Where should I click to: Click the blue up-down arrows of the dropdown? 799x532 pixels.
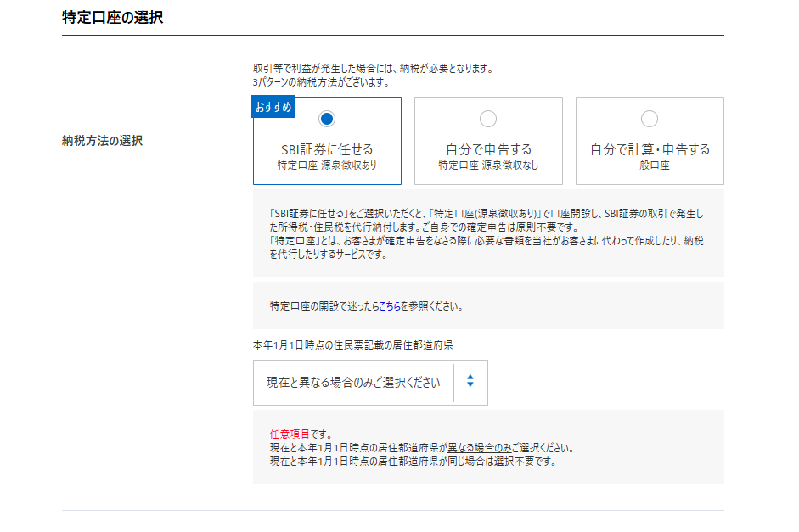click(470, 381)
